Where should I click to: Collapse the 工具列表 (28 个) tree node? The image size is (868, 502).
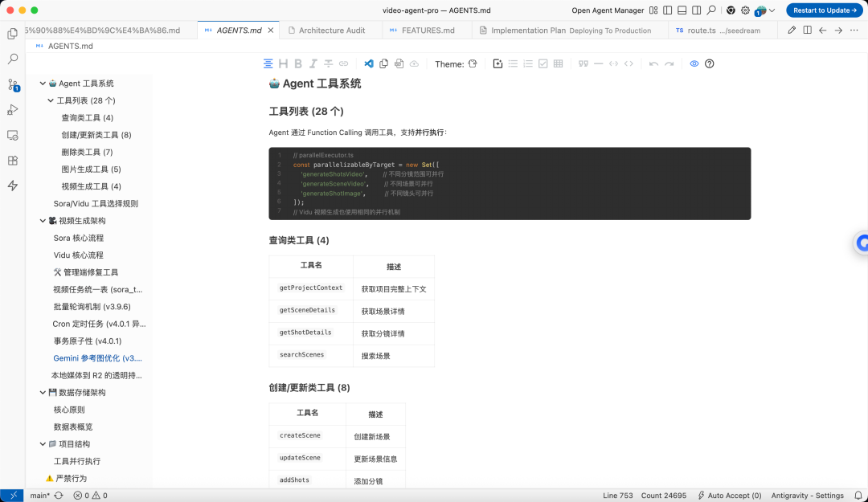click(x=50, y=100)
